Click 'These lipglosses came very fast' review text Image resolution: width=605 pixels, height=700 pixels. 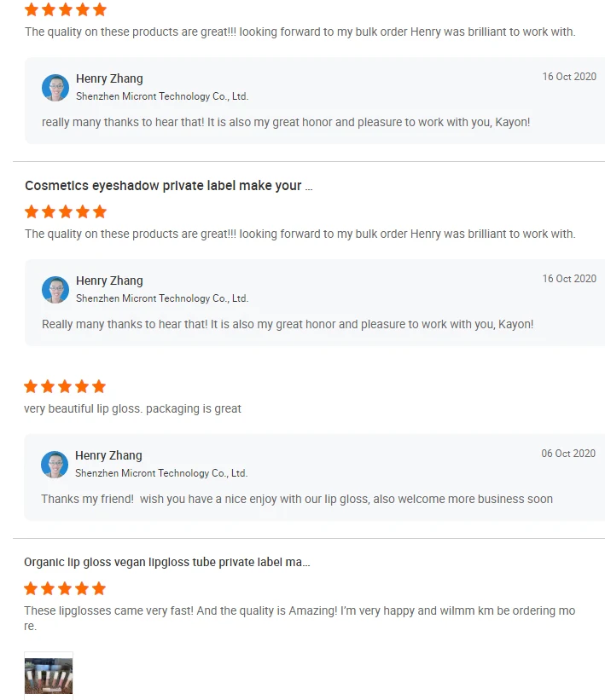click(x=299, y=611)
